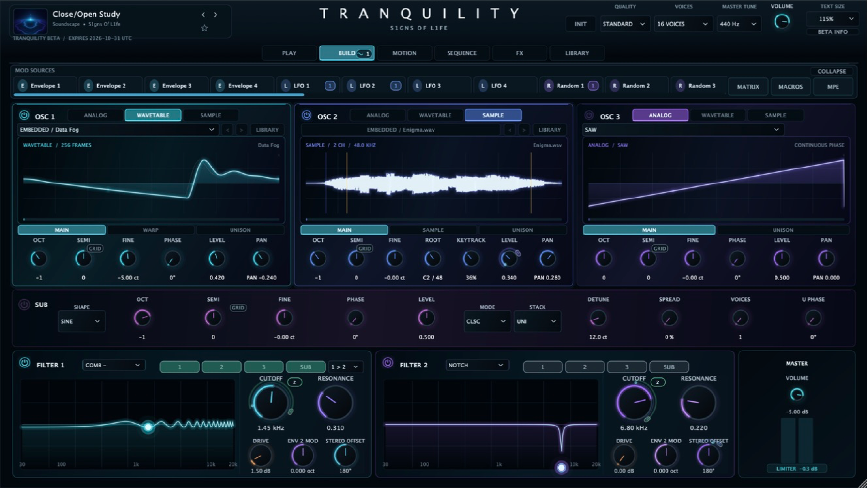The image size is (868, 488).
Task: Click OSC 2 PAN knob
Action: [547, 259]
